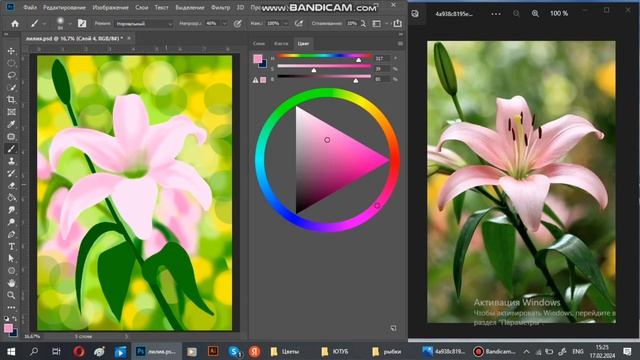The image size is (640, 360).
Task: Switch to the Слои panel tab
Action: [259, 43]
